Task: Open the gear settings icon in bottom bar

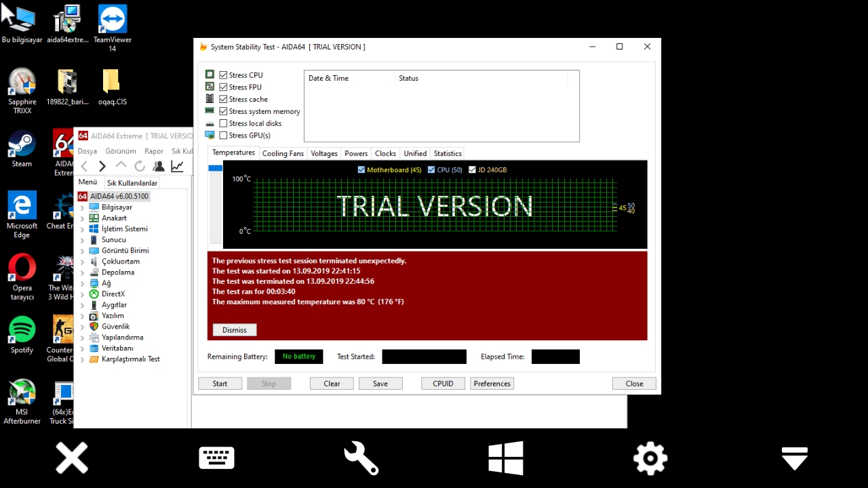Action: click(650, 458)
